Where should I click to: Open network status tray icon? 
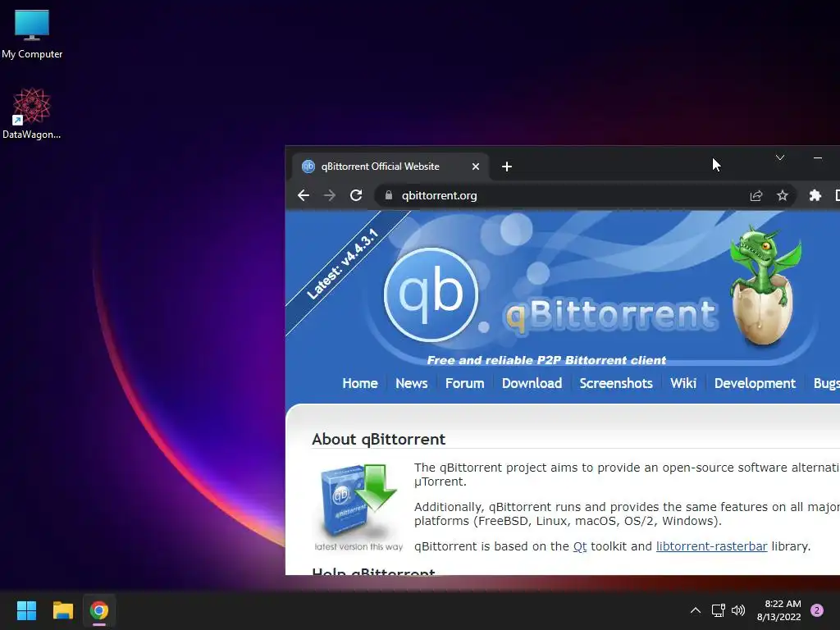[718, 610]
